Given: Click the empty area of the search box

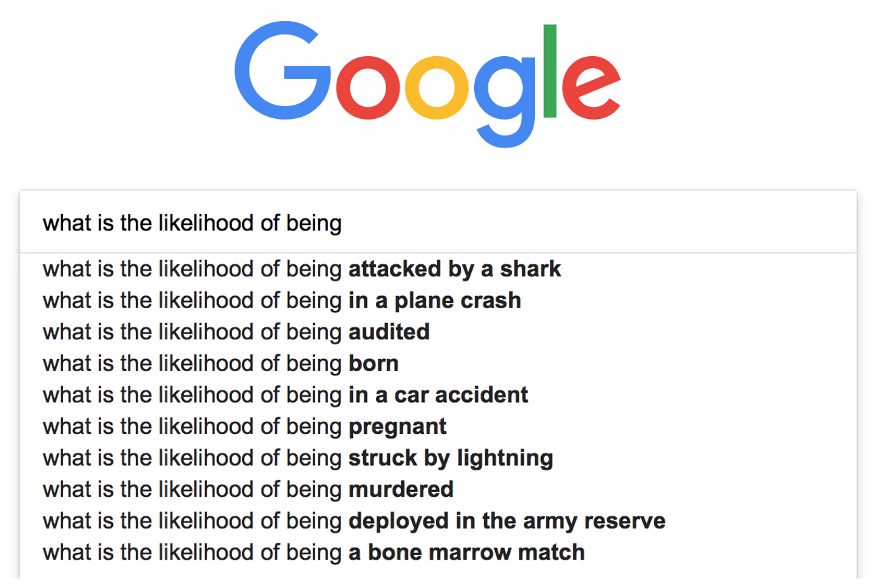Looking at the screenshot, I should pos(595,223).
